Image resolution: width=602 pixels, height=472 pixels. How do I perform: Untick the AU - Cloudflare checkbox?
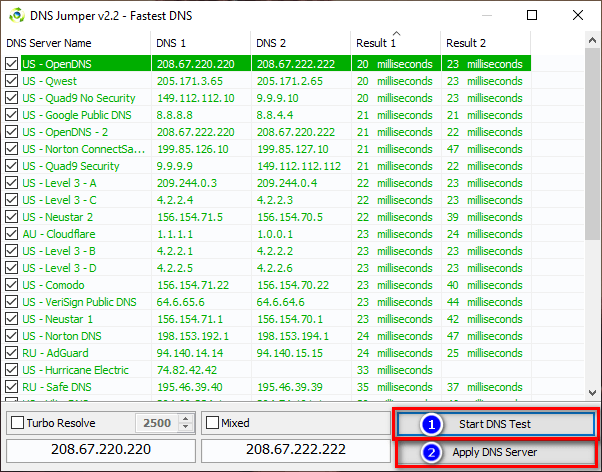tap(12, 234)
